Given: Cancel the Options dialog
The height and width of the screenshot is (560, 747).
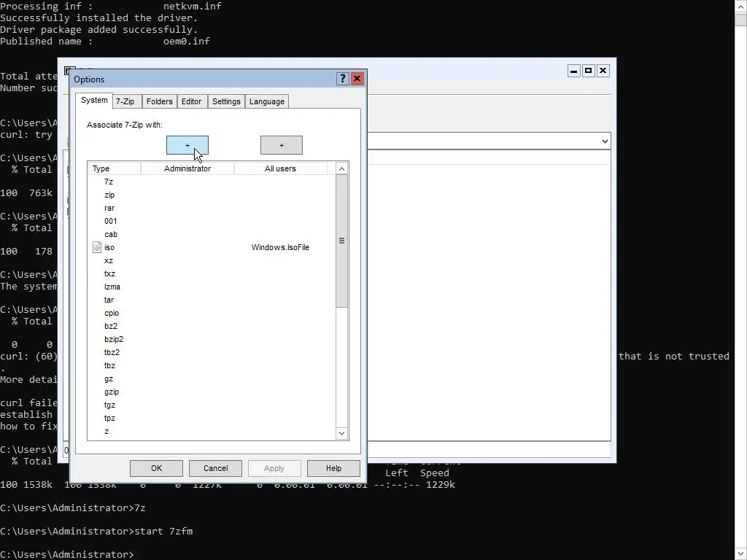Looking at the screenshot, I should click(x=215, y=468).
